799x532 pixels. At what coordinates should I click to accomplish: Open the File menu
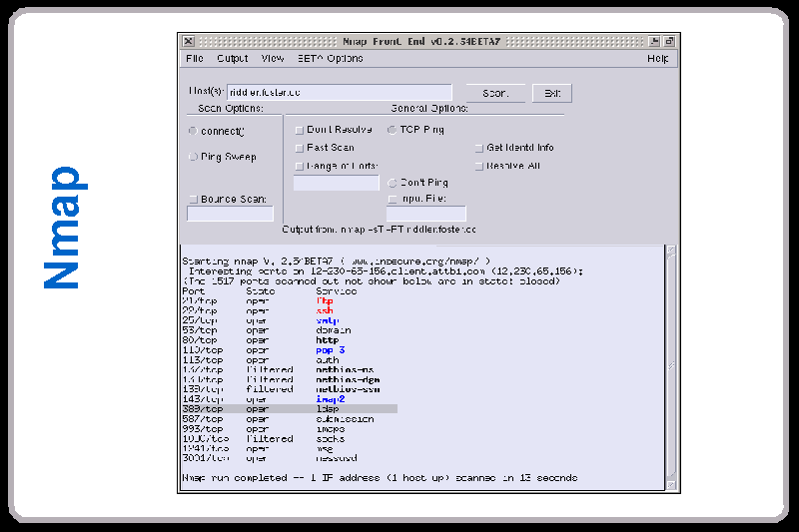(x=195, y=59)
